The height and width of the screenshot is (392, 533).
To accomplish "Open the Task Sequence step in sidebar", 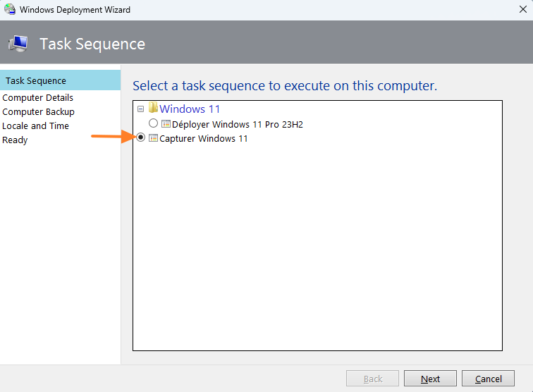I will pyautogui.click(x=36, y=81).
